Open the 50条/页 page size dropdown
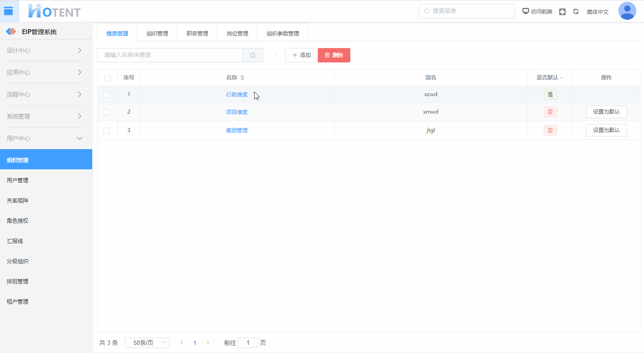The height and width of the screenshot is (353, 644). pos(147,343)
